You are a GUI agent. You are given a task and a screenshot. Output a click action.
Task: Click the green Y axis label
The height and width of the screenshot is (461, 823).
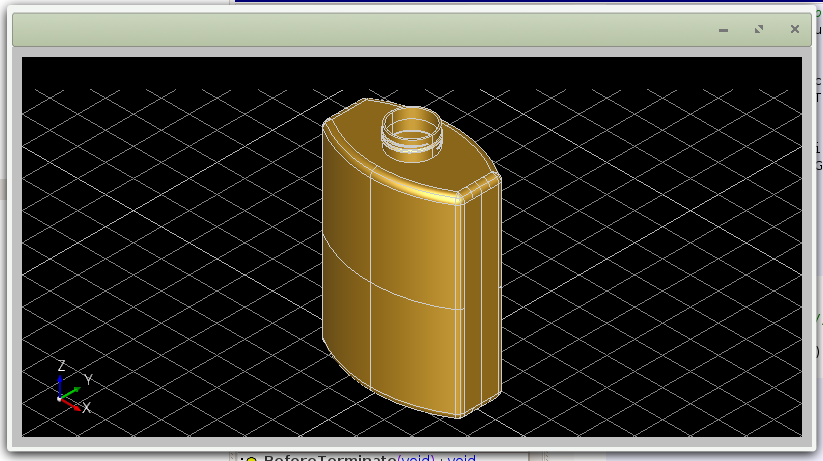(x=88, y=380)
